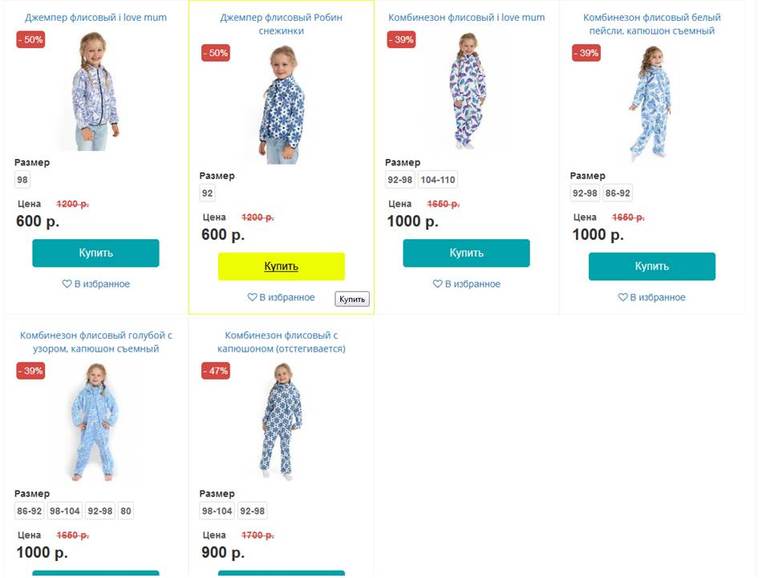The image size is (770, 578).
Task: Click Купить under I love mum jumpsuit
Action: 466,253
